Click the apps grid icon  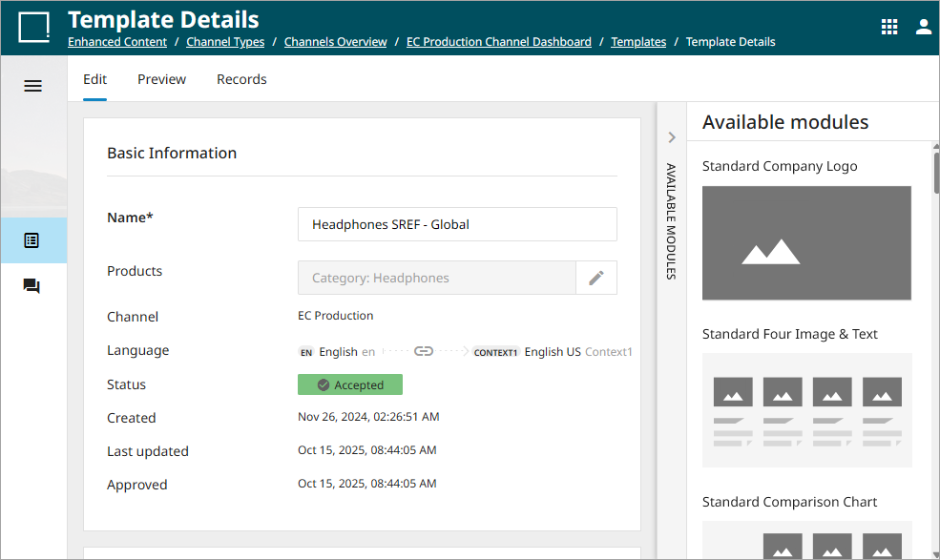pyautogui.click(x=888, y=27)
